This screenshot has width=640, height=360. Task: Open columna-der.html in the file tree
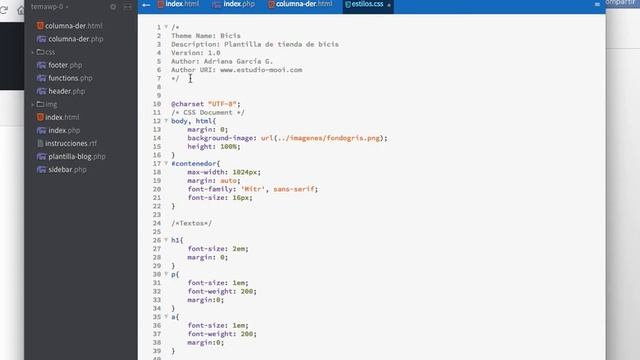70,26
